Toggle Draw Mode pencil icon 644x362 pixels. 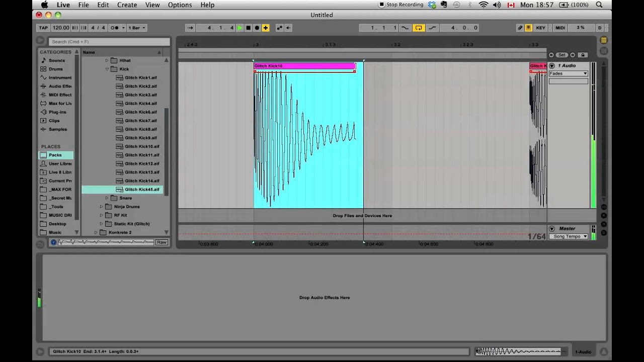[520, 28]
